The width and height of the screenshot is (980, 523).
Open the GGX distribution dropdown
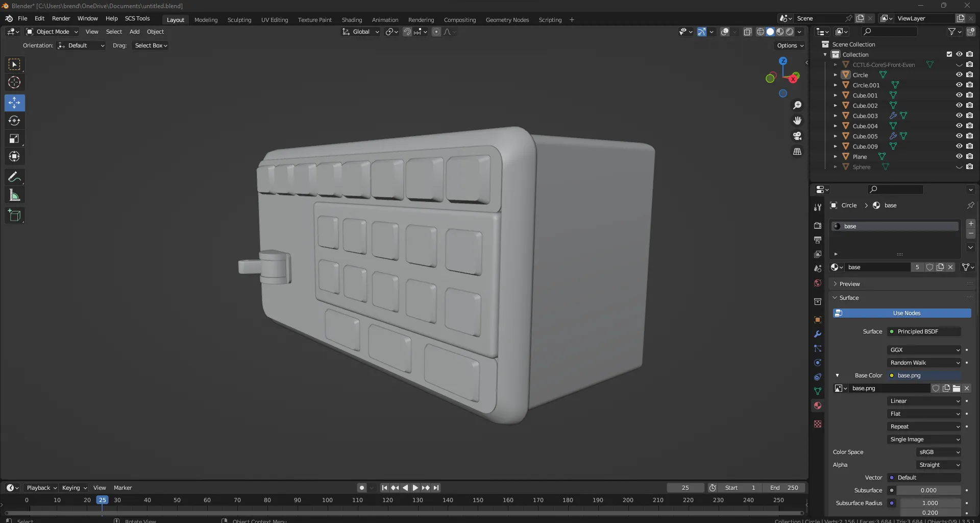(x=924, y=350)
